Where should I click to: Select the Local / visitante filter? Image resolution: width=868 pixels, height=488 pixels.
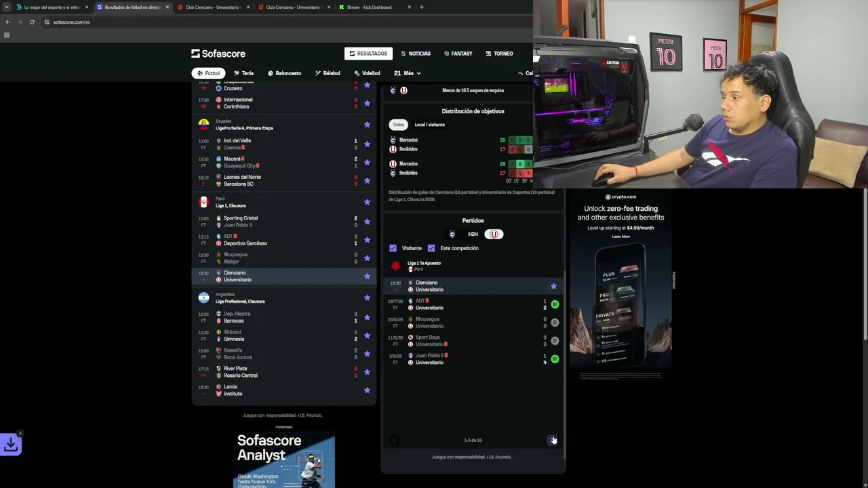pos(429,125)
